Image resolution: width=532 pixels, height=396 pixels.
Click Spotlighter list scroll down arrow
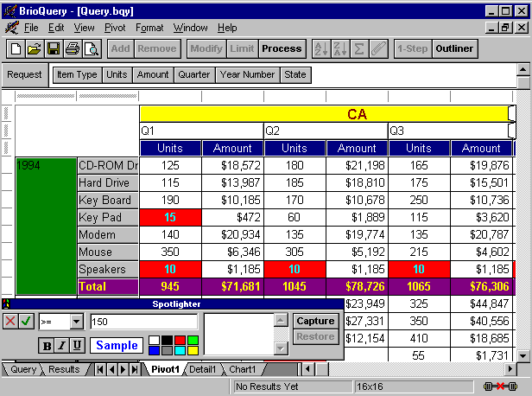click(x=281, y=348)
